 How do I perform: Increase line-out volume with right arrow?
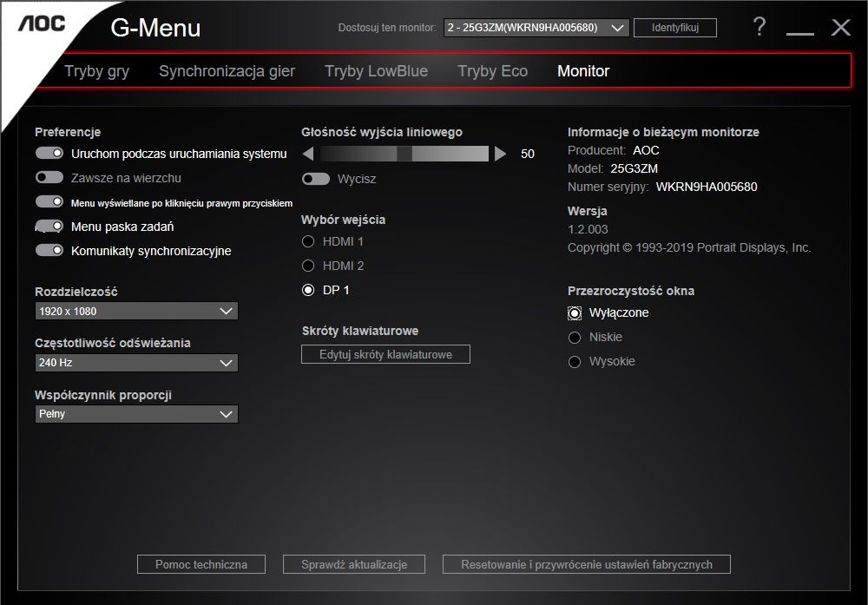coord(501,154)
